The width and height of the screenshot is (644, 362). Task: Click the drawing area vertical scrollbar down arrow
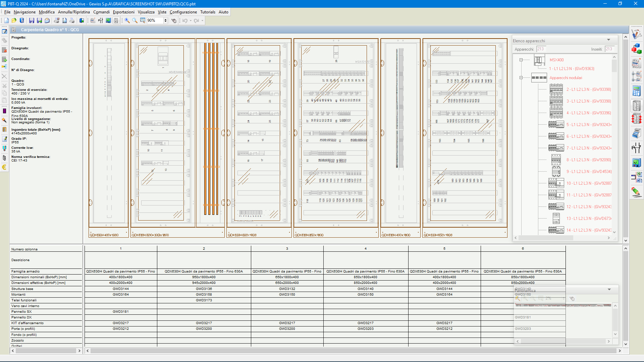click(x=626, y=241)
